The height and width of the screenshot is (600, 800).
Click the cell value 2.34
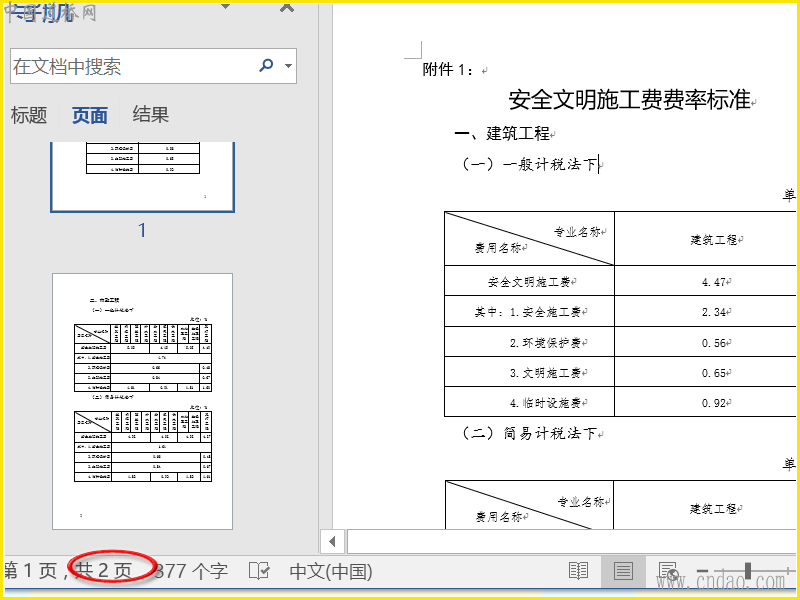coord(713,312)
